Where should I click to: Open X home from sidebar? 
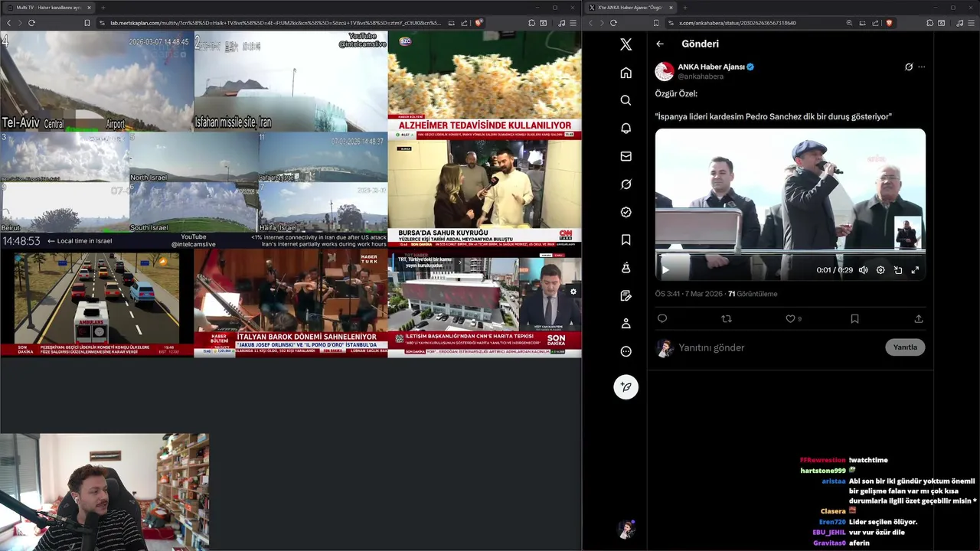626,73
